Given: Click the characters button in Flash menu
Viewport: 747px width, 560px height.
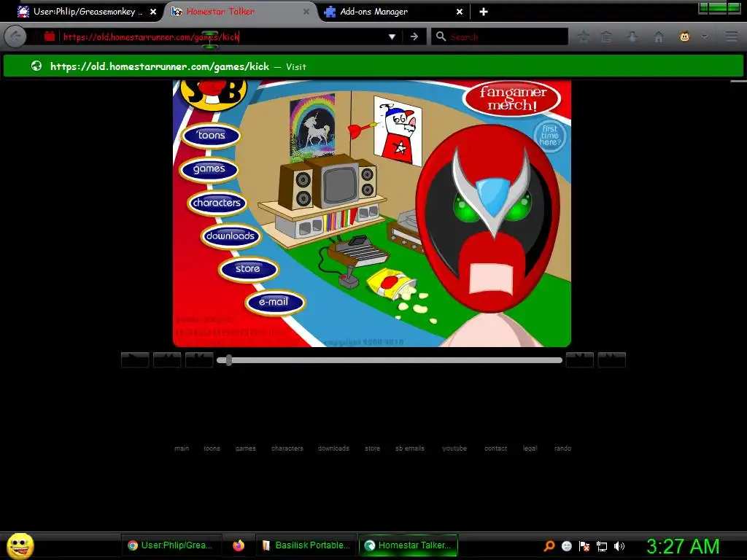Looking at the screenshot, I should coord(217,203).
